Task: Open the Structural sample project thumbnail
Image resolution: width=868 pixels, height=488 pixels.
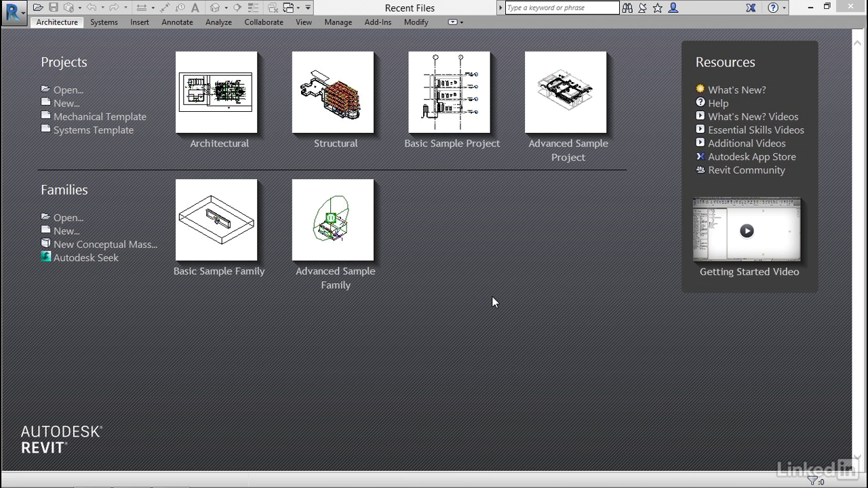Action: coord(333,92)
